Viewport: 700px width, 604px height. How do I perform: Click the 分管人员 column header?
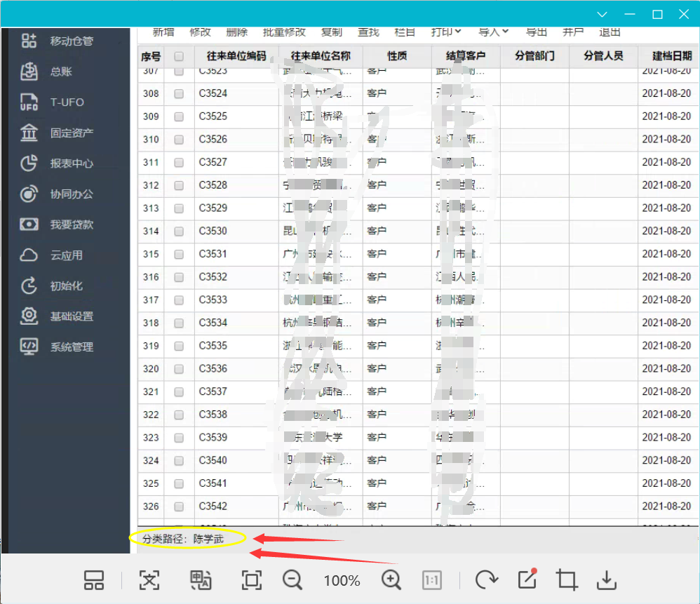pos(603,56)
